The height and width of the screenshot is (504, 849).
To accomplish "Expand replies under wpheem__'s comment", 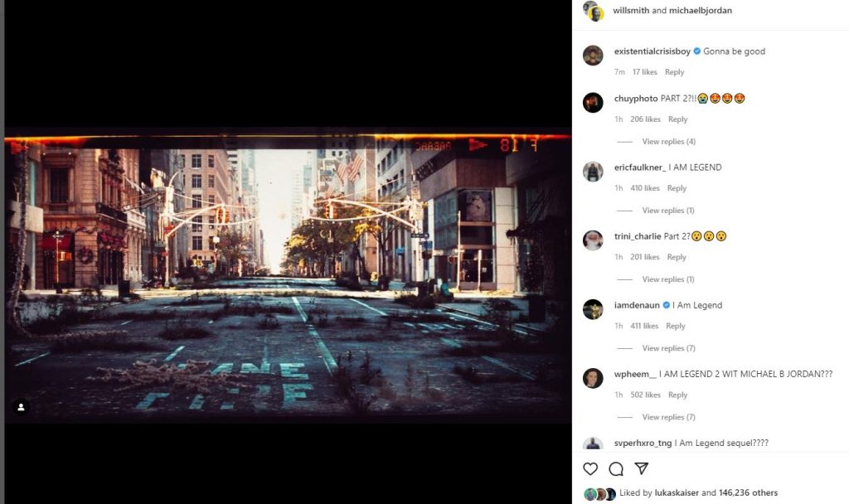I will 669,417.
